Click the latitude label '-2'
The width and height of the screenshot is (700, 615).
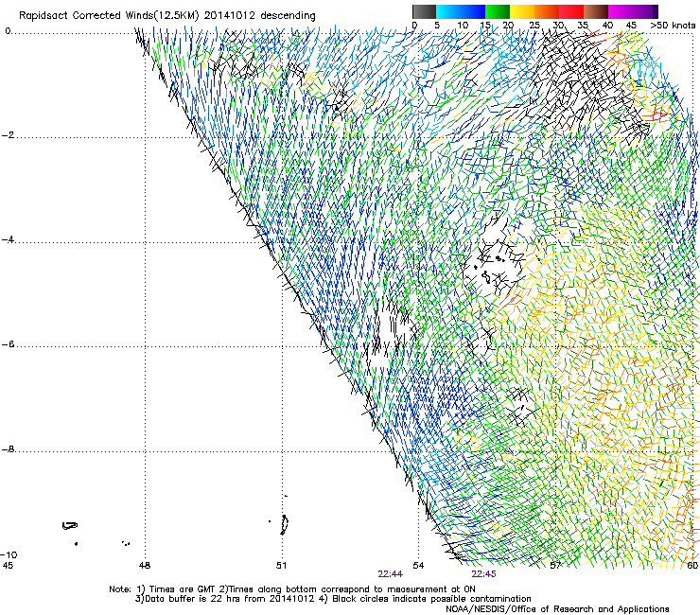8,135
